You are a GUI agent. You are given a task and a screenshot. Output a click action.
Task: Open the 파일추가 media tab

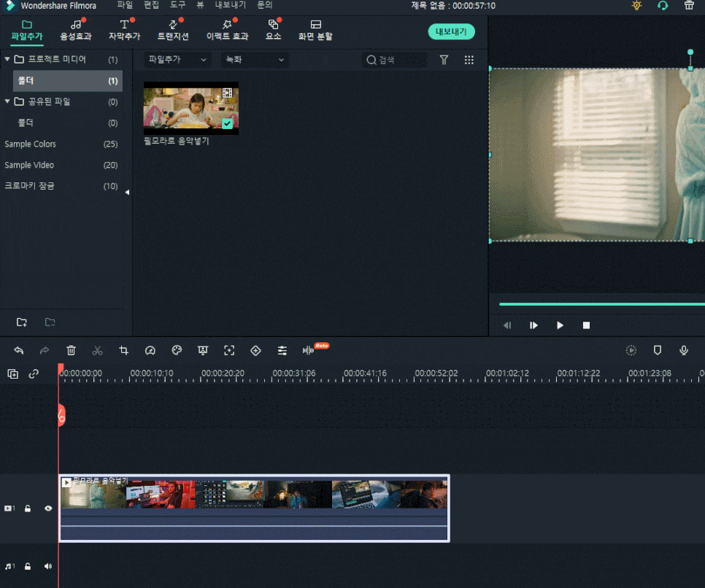[x=27, y=30]
